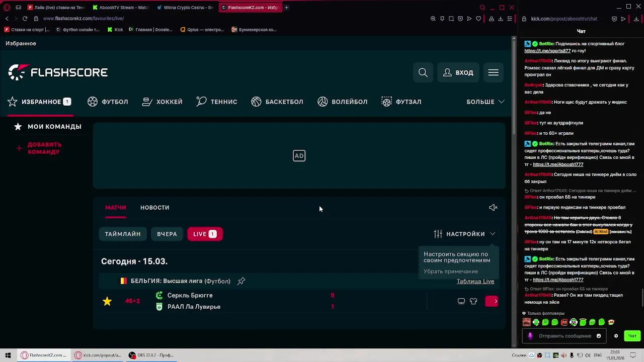Pick the red angry emote in chat
Viewport: 644px width, 362px height.
[564, 322]
